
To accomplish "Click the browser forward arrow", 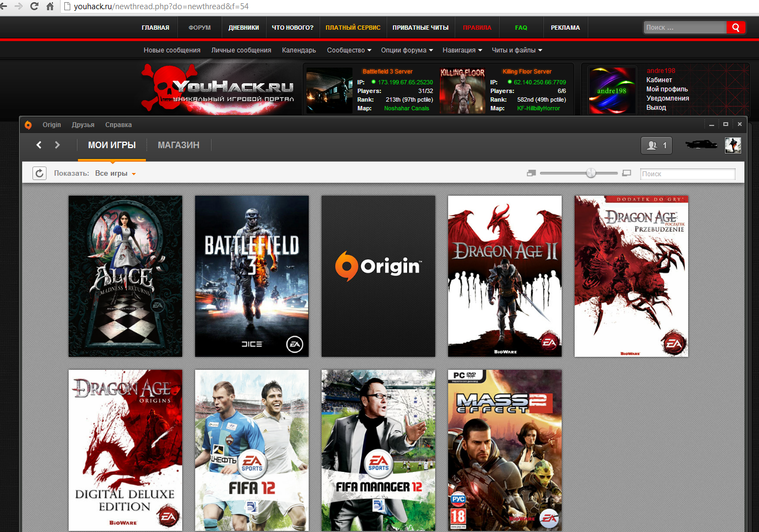I will point(19,6).
